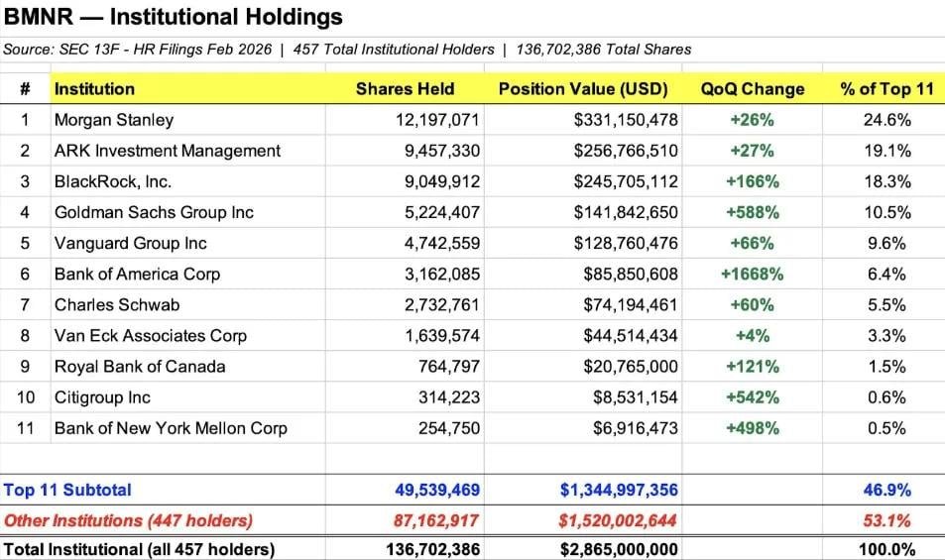This screenshot has width=945, height=560.
Task: Select the Bank of New York Mellon cell
Action: tap(171, 428)
